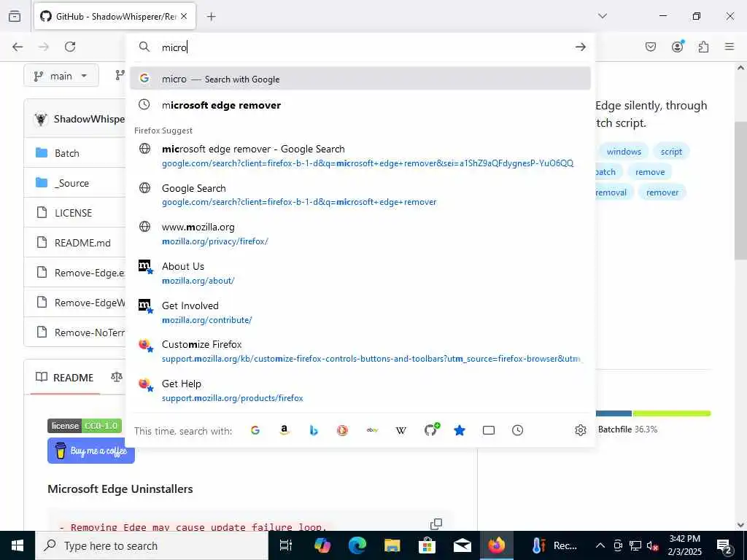Open the Firefox application menu
This screenshot has width=747, height=560.
point(729,46)
